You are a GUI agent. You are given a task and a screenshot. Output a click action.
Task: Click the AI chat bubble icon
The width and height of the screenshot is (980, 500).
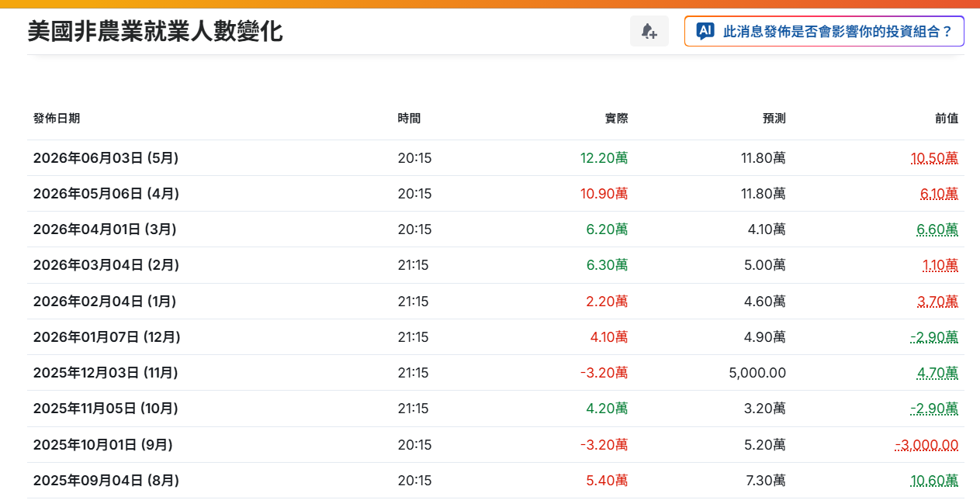[x=705, y=31]
